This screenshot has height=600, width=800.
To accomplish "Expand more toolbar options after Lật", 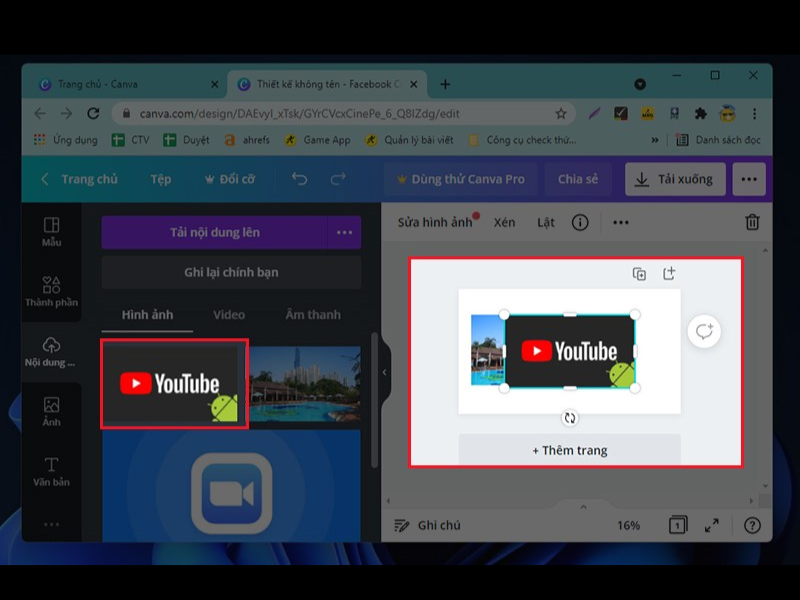I will (621, 222).
